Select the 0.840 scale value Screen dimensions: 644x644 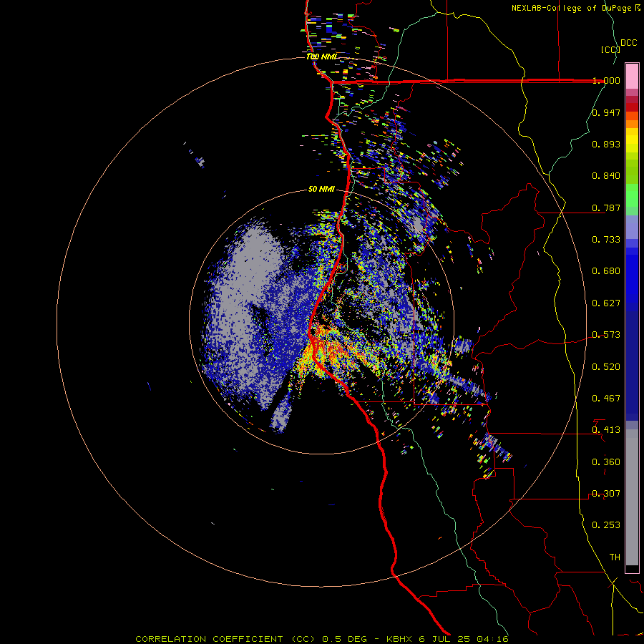(x=606, y=176)
